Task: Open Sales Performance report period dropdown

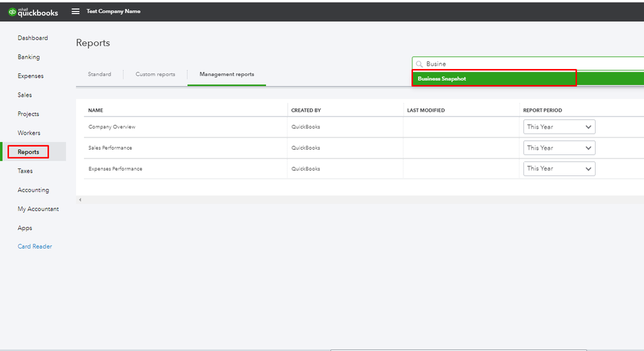Action: coord(559,148)
